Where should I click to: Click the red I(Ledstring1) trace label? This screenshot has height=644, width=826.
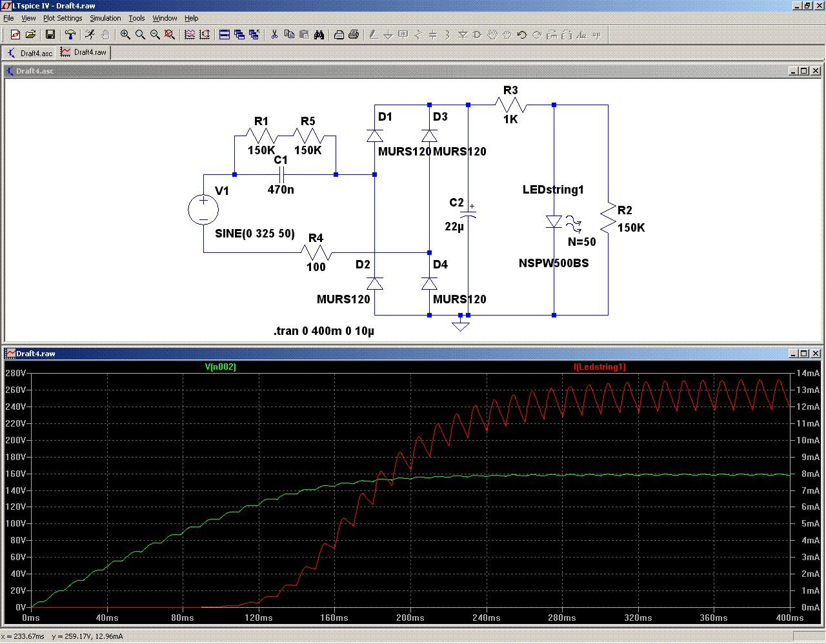pos(599,367)
